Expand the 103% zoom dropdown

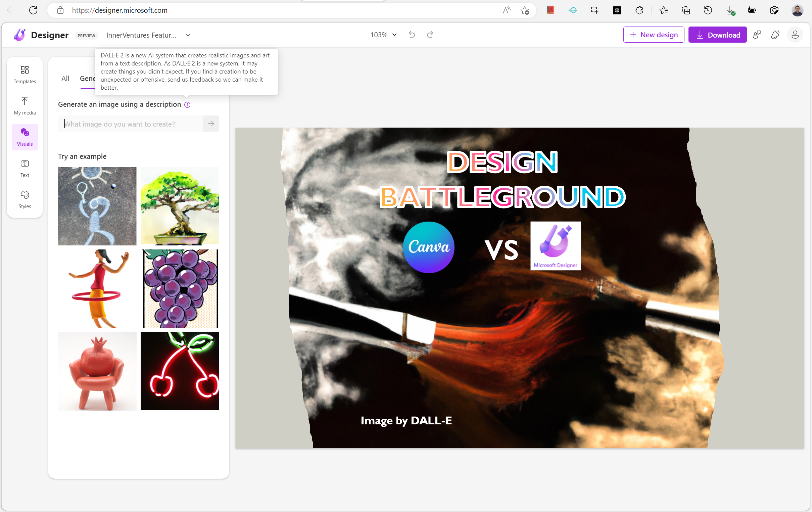point(383,35)
